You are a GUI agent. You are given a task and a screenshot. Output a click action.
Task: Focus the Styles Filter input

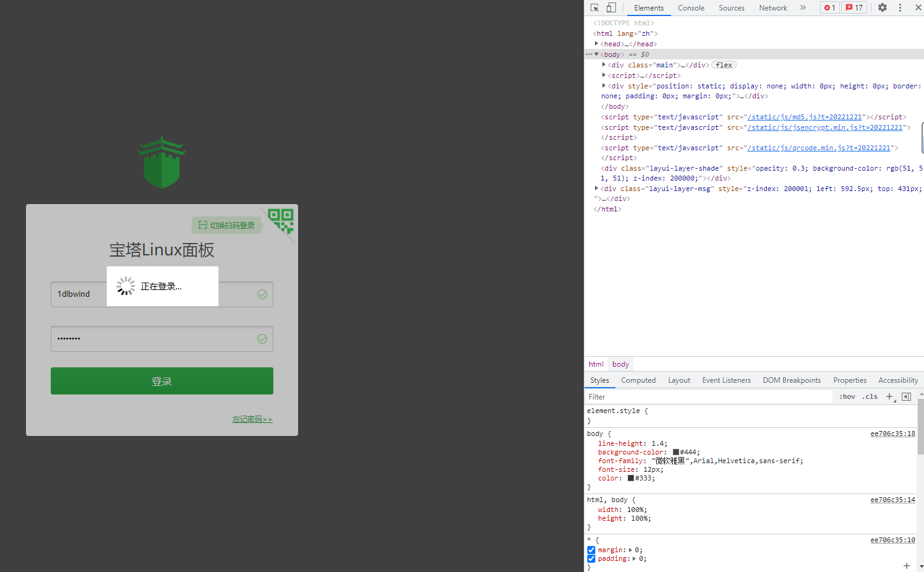pyautogui.click(x=709, y=397)
